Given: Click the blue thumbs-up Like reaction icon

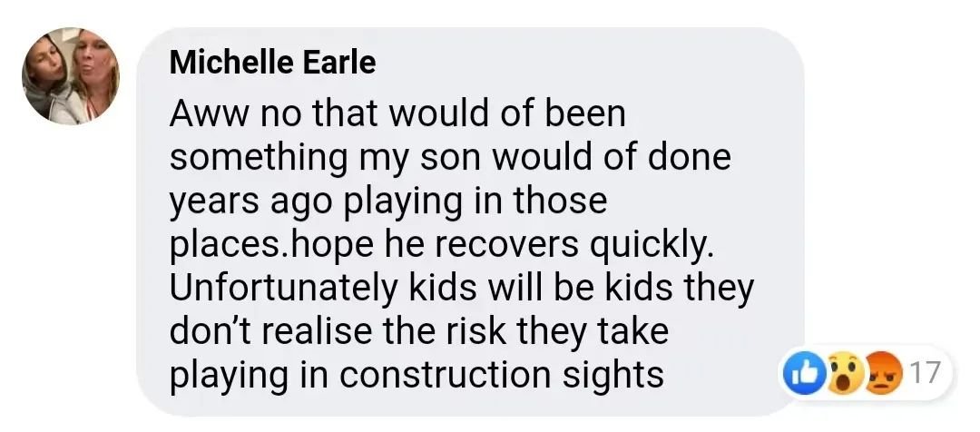Looking at the screenshot, I should click(x=803, y=373).
